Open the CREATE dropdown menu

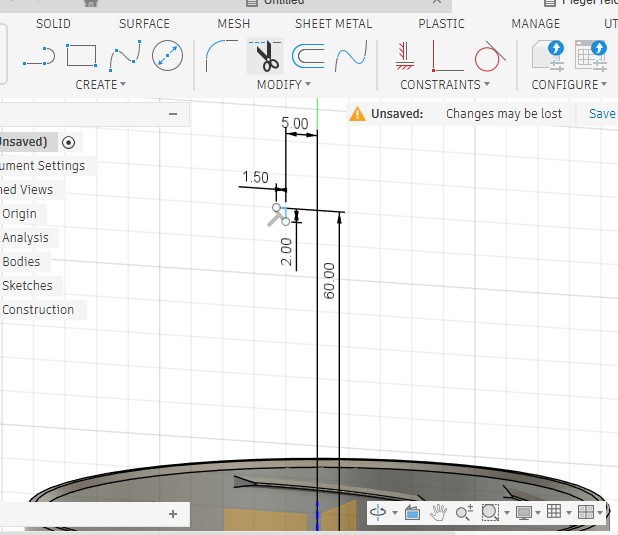100,85
